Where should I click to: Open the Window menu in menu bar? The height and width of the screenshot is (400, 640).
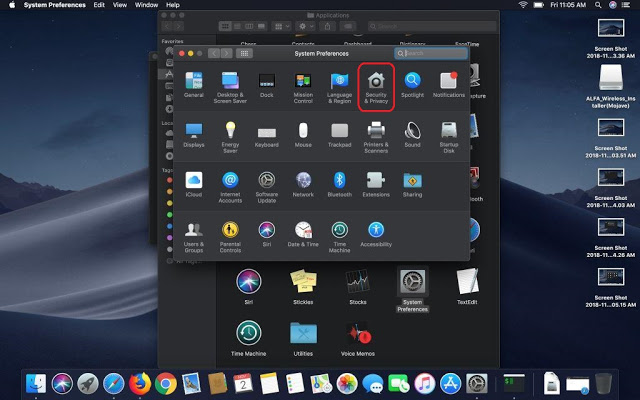click(x=147, y=5)
